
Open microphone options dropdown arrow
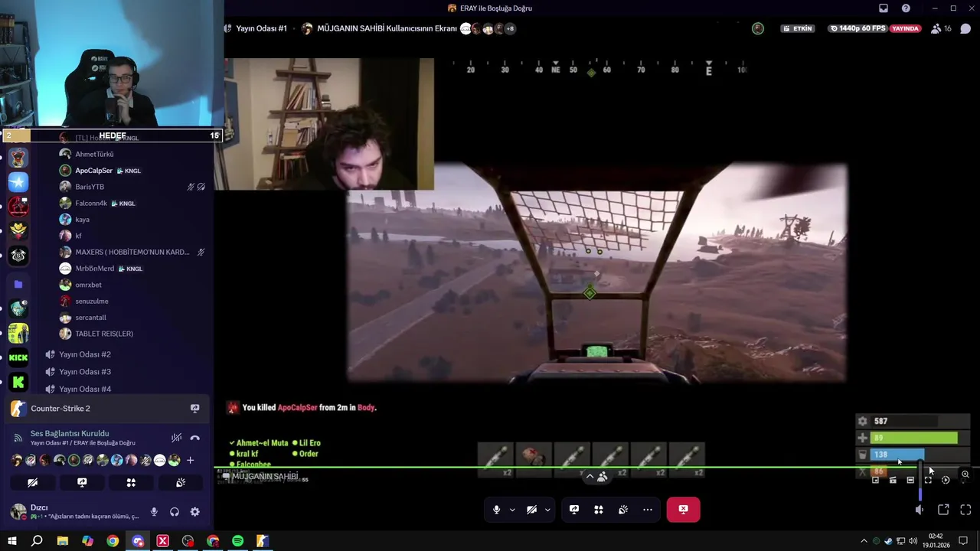(x=512, y=510)
